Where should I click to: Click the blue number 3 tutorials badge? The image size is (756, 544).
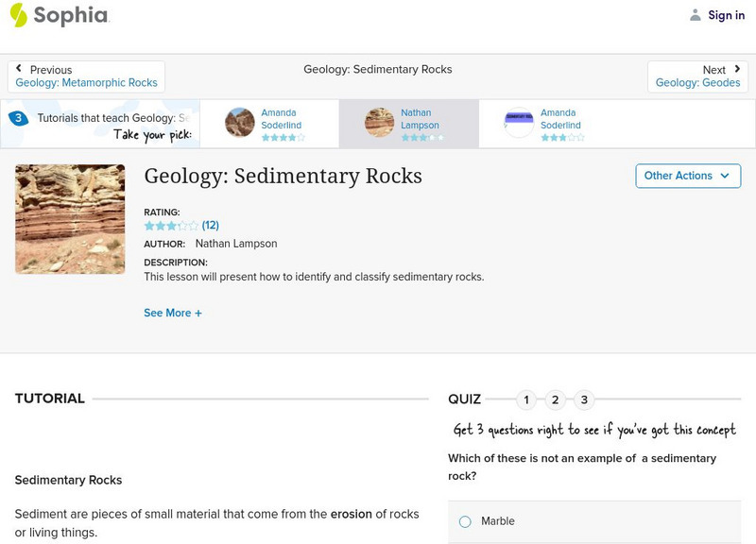click(x=18, y=118)
